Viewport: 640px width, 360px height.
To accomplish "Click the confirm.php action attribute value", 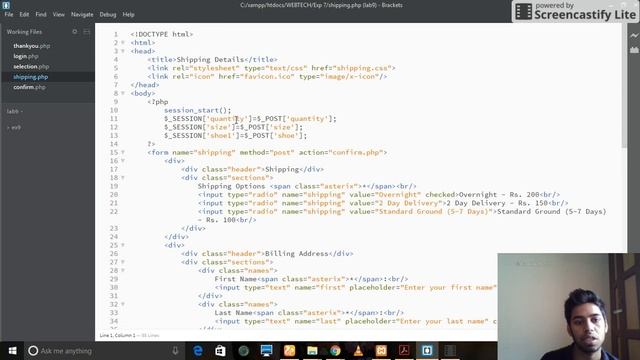I will (356, 152).
